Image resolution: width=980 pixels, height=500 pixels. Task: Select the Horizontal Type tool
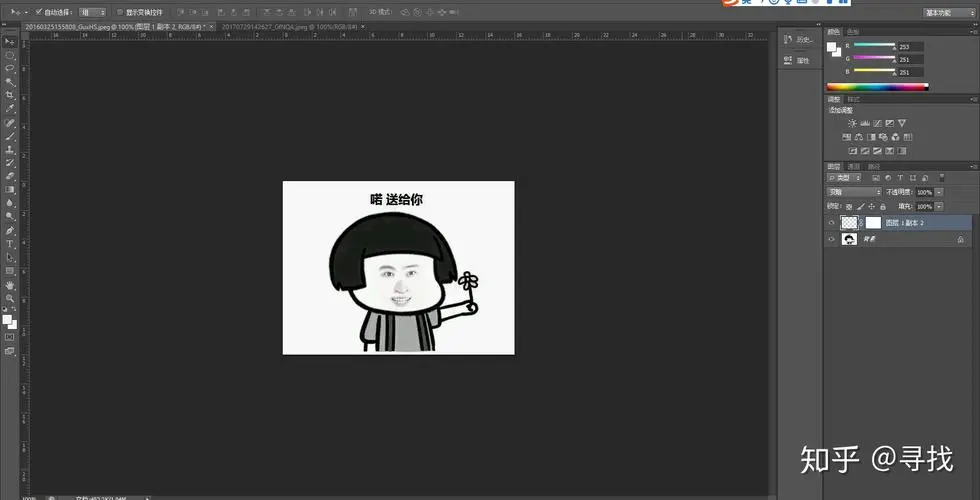(x=10, y=244)
